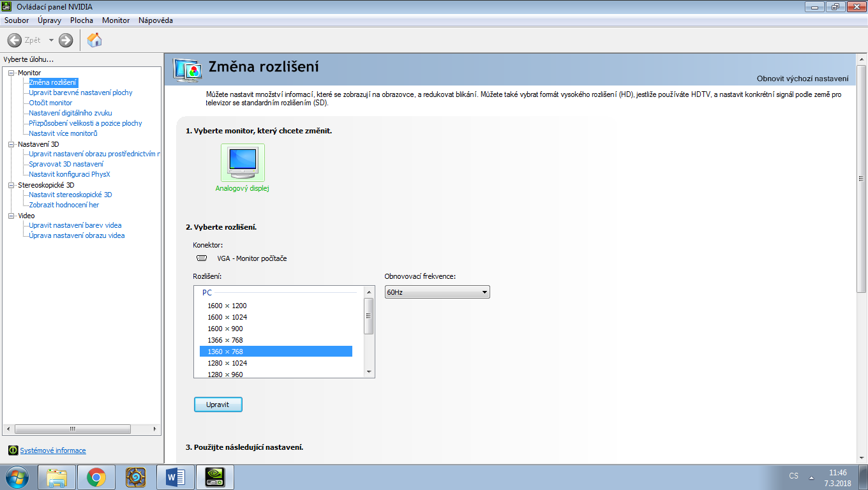
Task: Open Hearthstone icon in the taskbar
Action: (136, 477)
